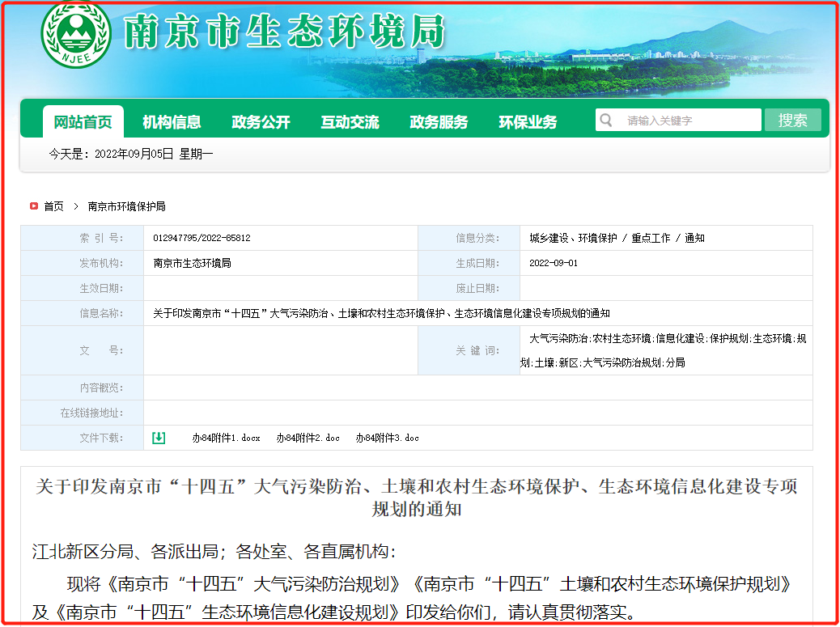The height and width of the screenshot is (627, 840).
Task: Open the 环保业务 navigation item
Action: tap(528, 122)
